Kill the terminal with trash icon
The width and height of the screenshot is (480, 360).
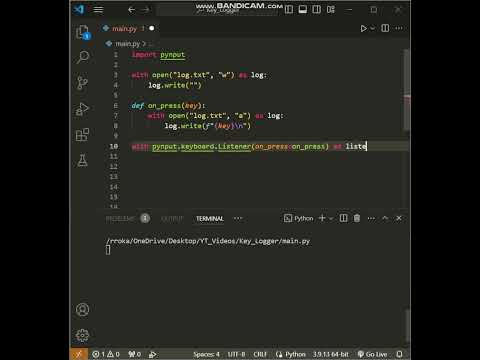point(357,218)
